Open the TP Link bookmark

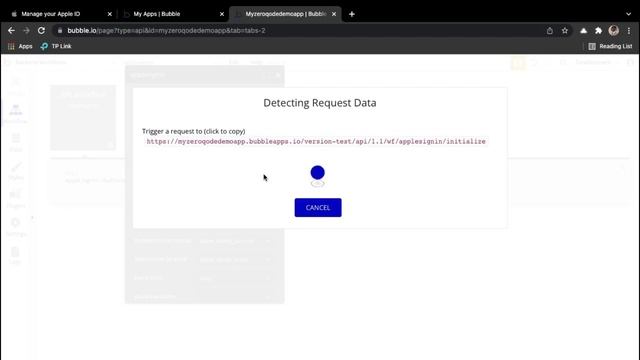coord(56,46)
